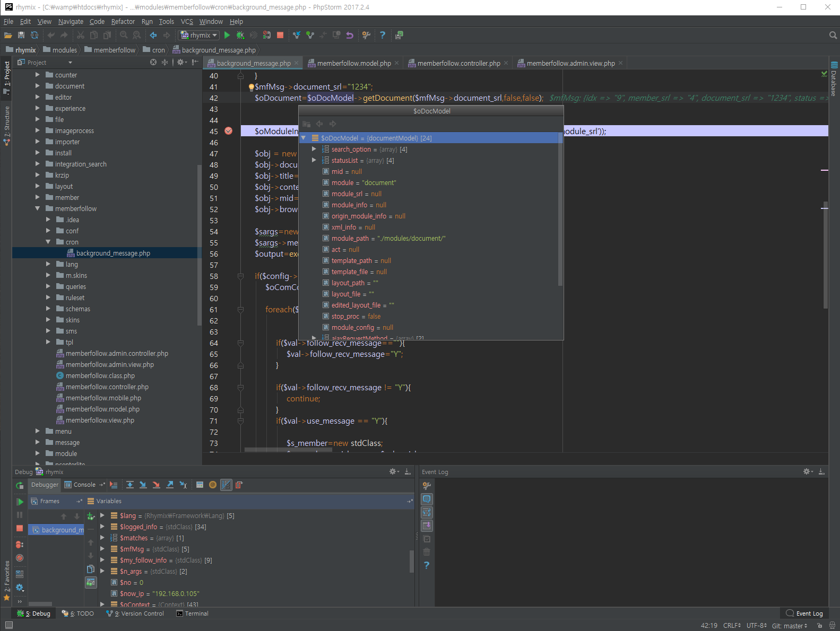Toggle the orange @ button in debugger toolbar

(213, 485)
